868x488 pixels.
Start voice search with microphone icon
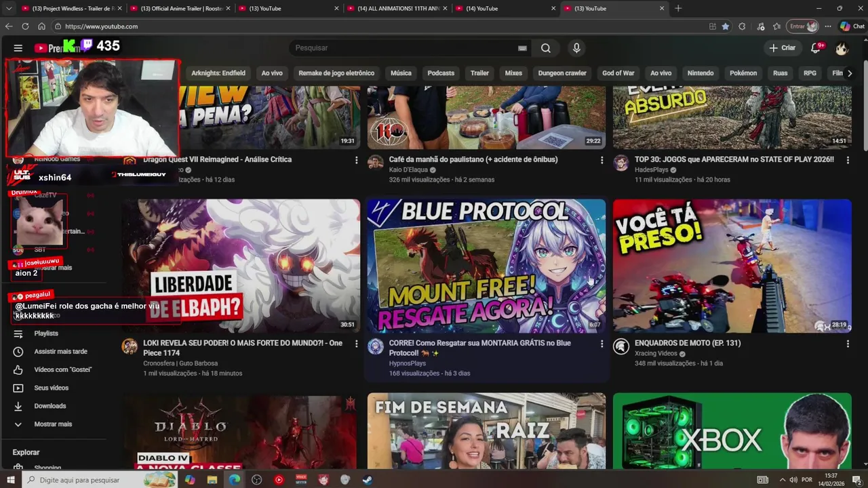[x=576, y=48]
